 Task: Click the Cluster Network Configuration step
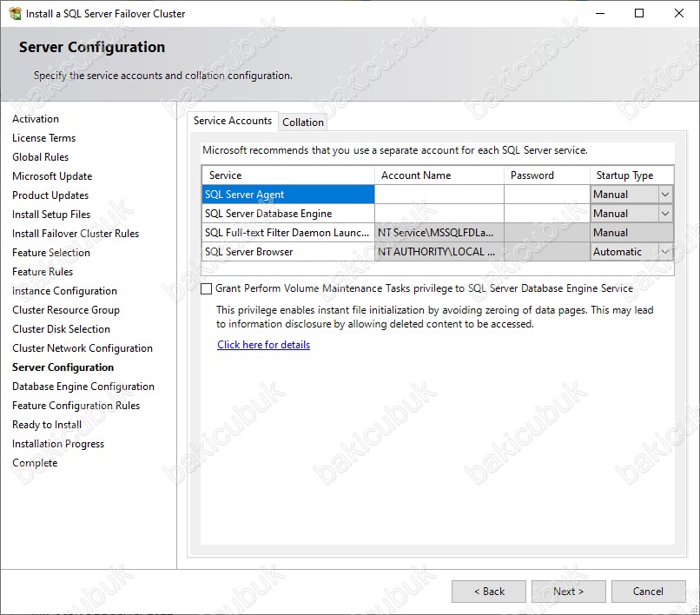tap(83, 348)
